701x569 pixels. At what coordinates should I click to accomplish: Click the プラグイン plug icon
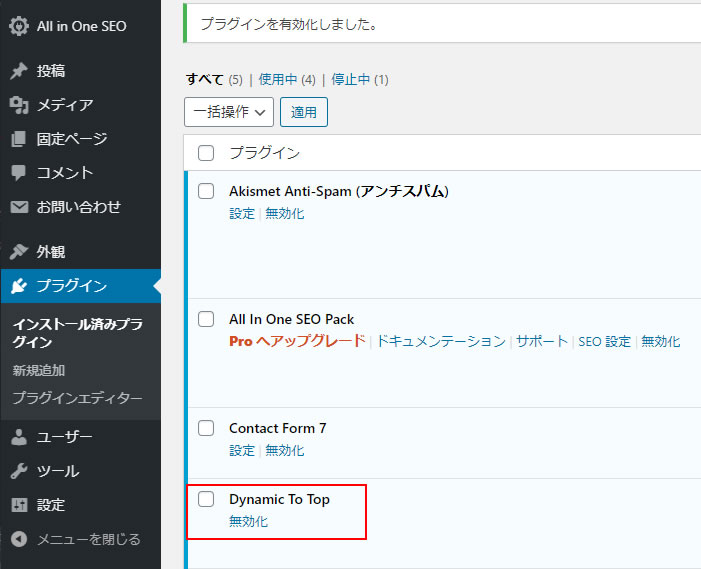click(x=19, y=286)
